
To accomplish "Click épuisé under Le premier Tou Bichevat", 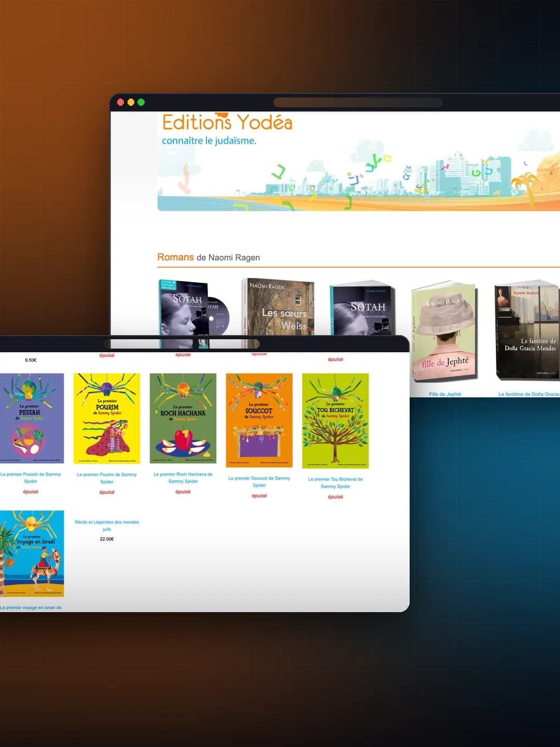I will [335, 497].
